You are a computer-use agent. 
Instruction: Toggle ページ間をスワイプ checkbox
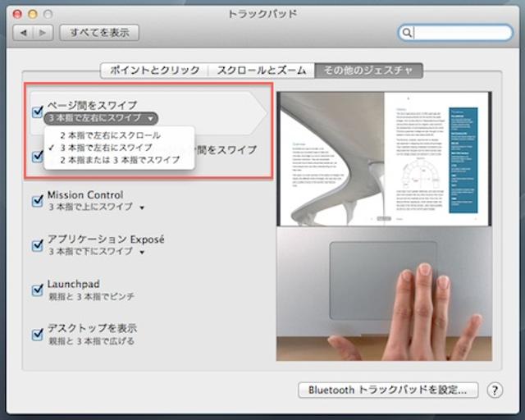(x=37, y=112)
